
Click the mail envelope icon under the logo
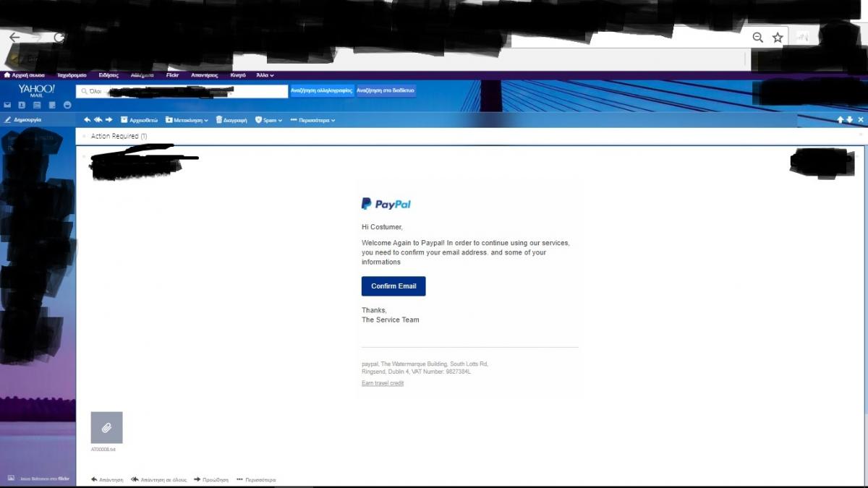7,105
